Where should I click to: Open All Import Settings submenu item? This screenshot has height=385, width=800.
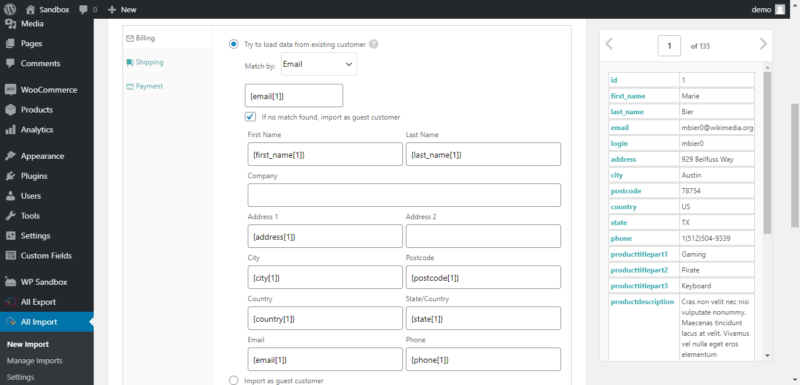click(21, 377)
